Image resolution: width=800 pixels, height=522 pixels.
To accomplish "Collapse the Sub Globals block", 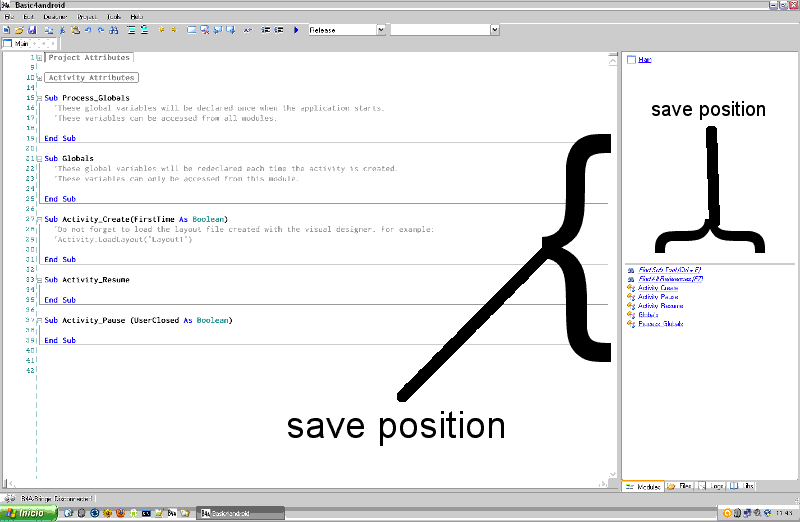I will coord(39,159).
